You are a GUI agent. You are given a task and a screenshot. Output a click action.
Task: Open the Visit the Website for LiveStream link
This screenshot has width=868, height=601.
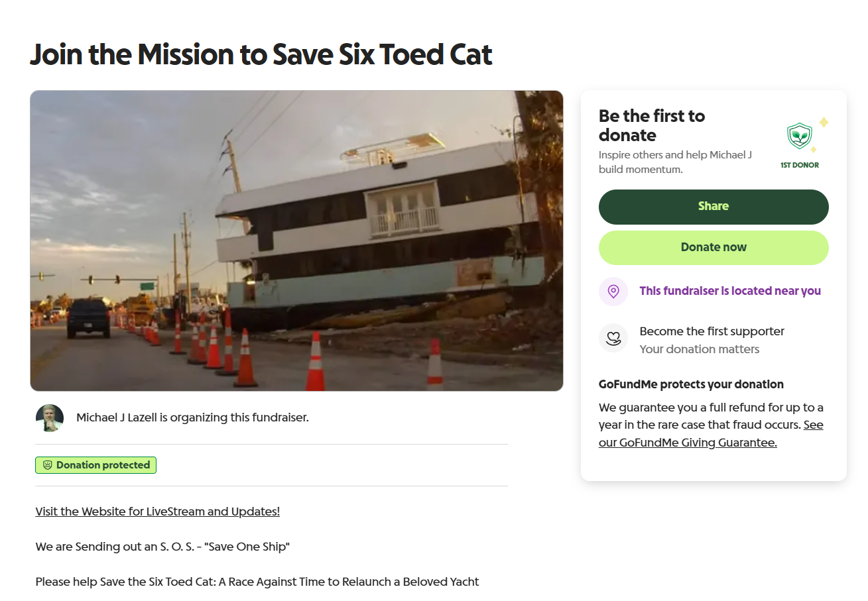(158, 512)
